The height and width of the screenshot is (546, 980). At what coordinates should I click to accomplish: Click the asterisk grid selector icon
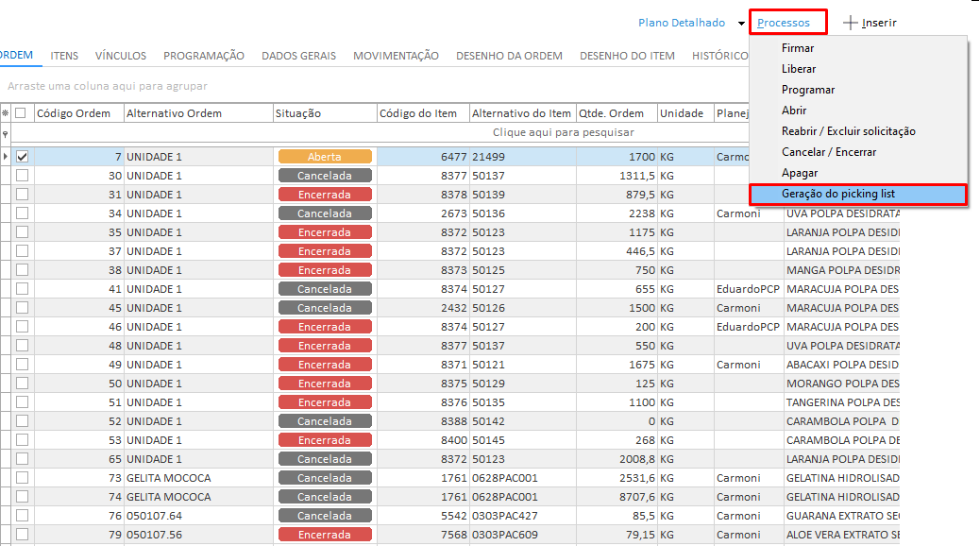click(6, 113)
